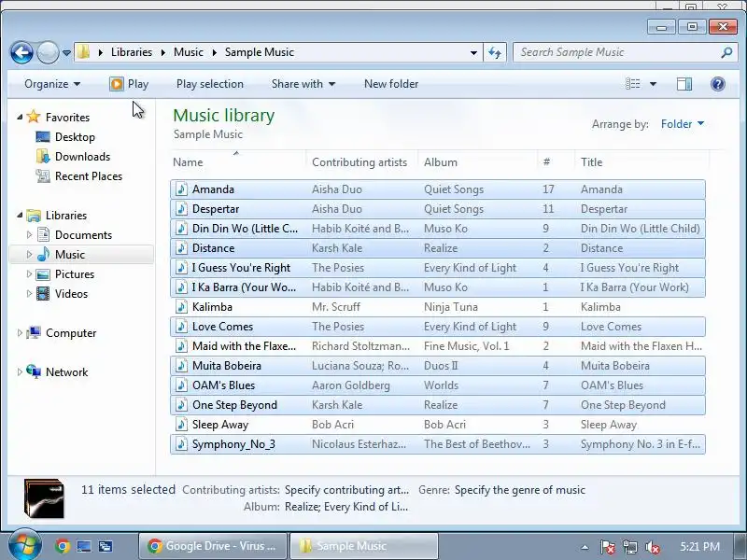
Task: Create a New folder
Action: 391,84
